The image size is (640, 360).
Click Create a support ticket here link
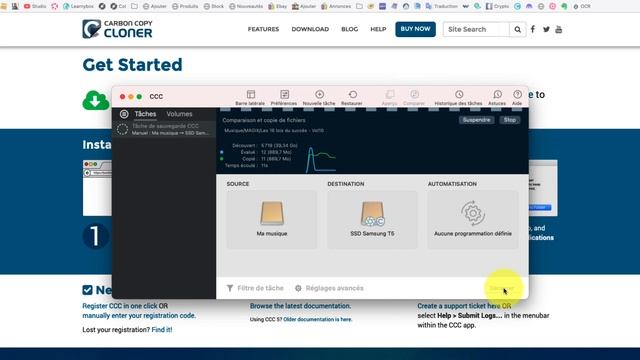click(459, 306)
